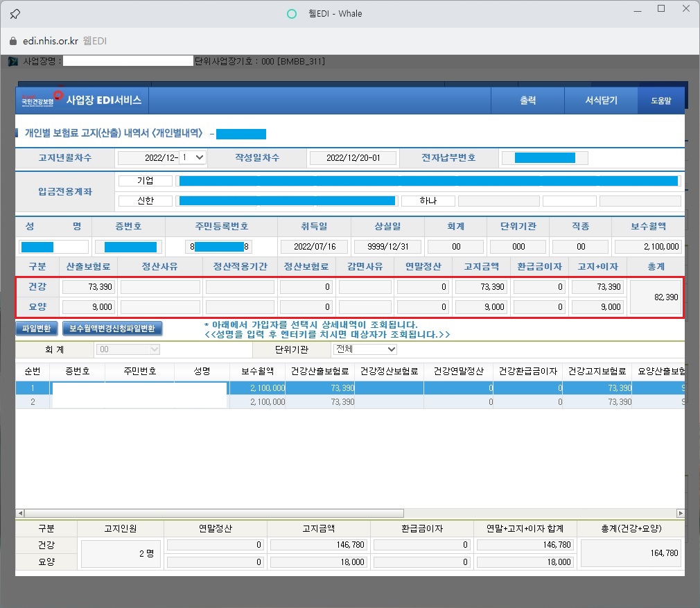Open the disabled 회계 dropdown
Screen dimensions: 700x608
click(128, 349)
